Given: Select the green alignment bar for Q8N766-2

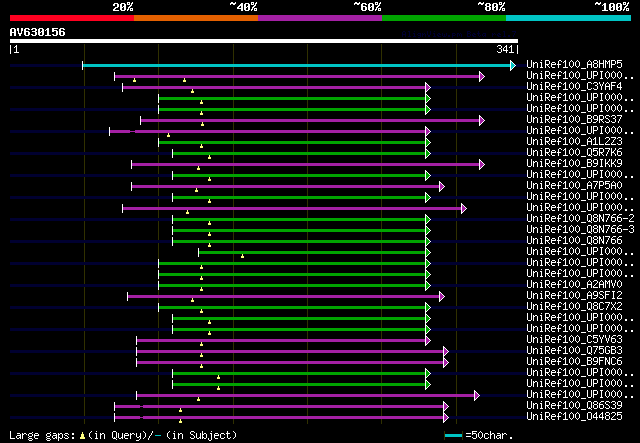Looking at the screenshot, I should 299,220.
